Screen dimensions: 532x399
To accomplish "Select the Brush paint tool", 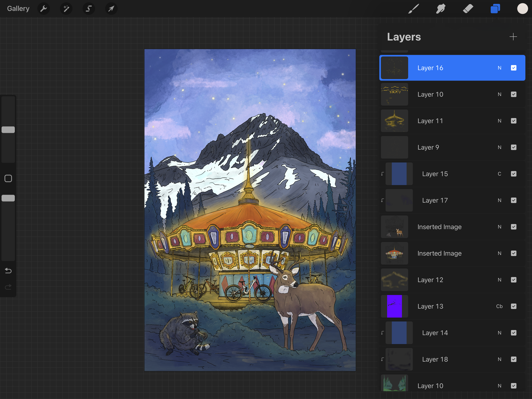I will coord(413,9).
